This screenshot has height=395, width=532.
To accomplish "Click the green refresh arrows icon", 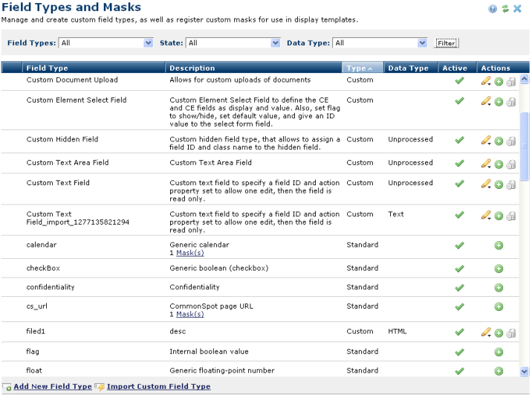I will tap(505, 8).
